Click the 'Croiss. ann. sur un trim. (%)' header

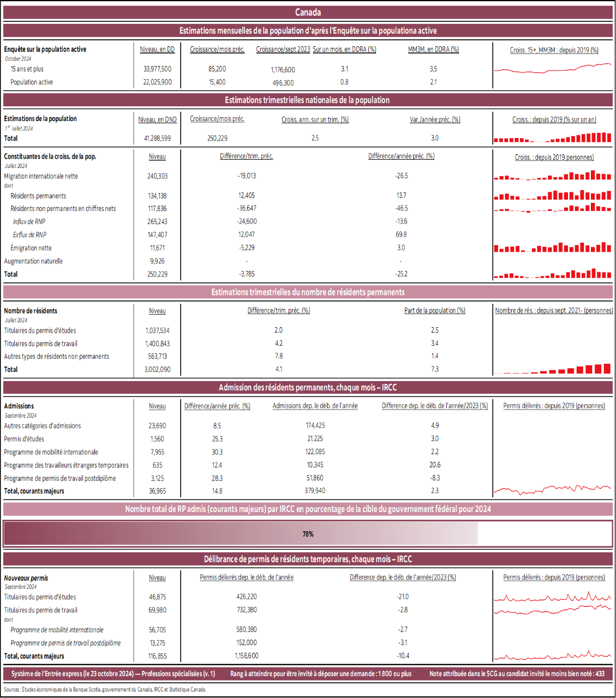coord(315,119)
